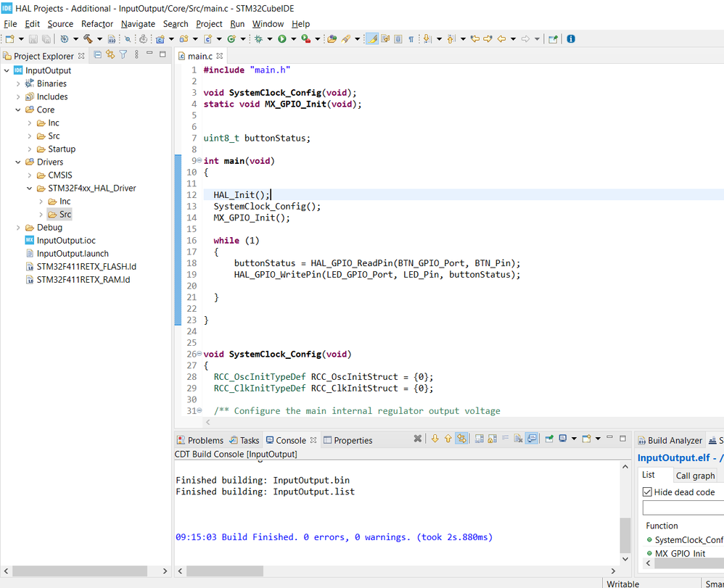The width and height of the screenshot is (724, 588).
Task: Expand the Binaries tree node
Action: 18,83
